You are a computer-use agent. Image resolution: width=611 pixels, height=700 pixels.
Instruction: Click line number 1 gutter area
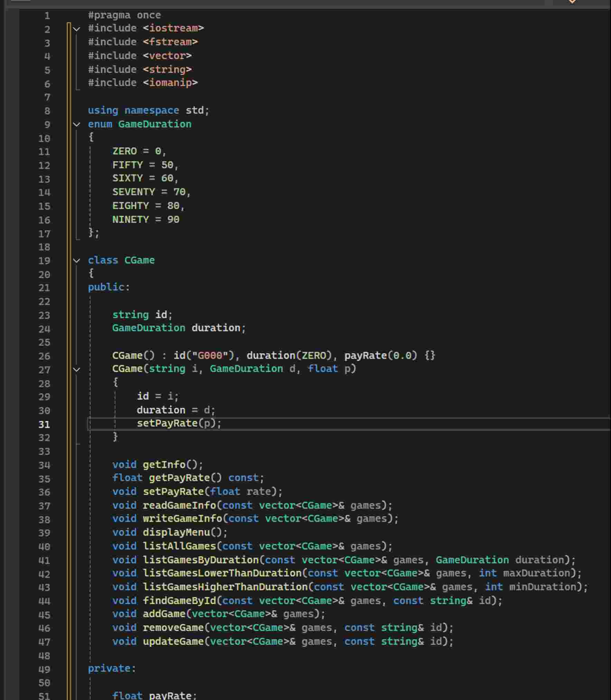47,15
